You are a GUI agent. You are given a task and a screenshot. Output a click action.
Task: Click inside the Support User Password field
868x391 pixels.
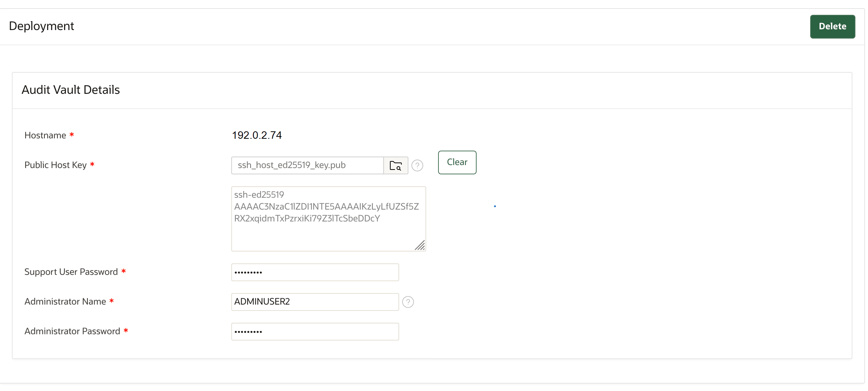tap(315, 272)
